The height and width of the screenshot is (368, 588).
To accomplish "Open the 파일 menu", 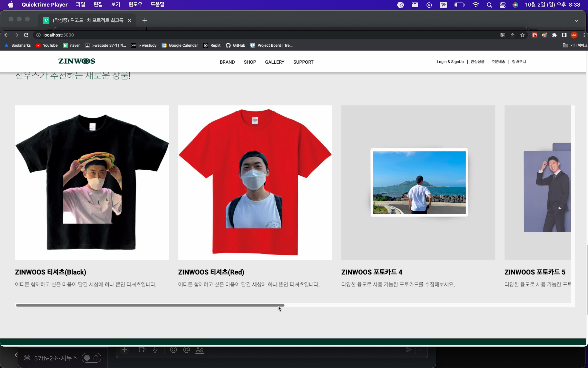I will click(80, 5).
